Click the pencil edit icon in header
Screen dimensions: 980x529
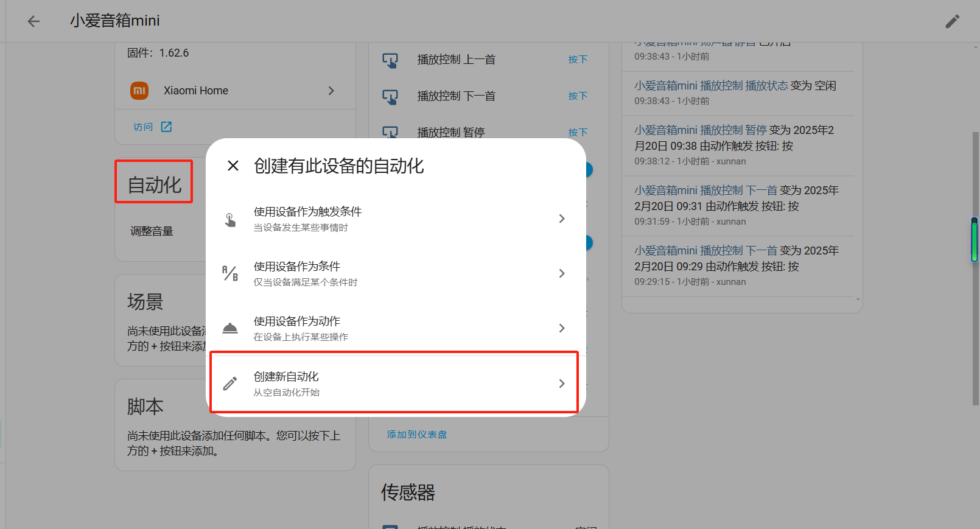[x=952, y=21]
